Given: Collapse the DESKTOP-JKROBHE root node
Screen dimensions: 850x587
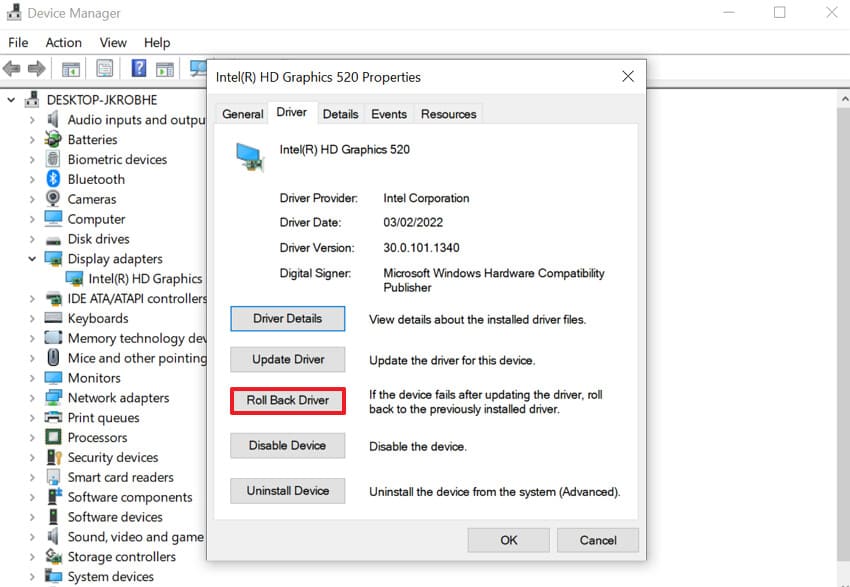Looking at the screenshot, I should tap(11, 100).
